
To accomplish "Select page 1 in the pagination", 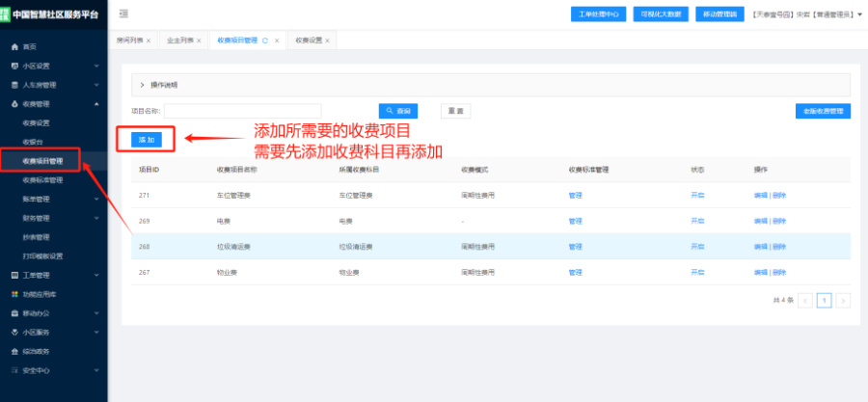I will coord(825,301).
